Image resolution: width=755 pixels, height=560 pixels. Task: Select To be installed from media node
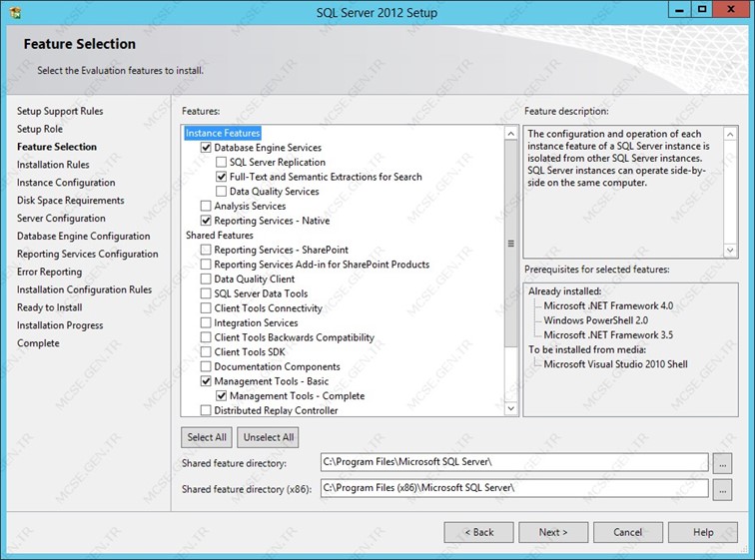(x=587, y=349)
